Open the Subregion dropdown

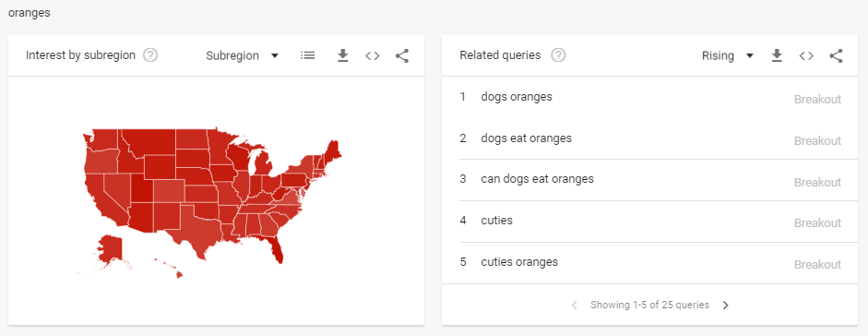tap(242, 55)
